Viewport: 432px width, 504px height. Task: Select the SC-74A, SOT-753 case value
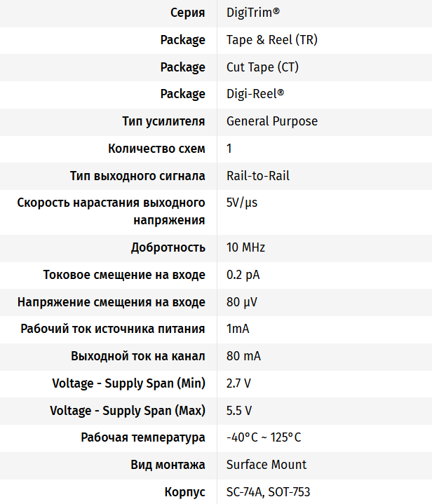268,491
